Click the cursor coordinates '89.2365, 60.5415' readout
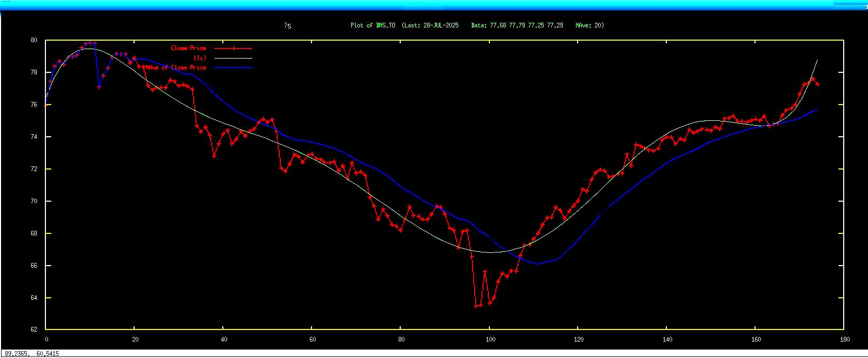Image resolution: width=868 pixels, height=358 pixels. [32, 354]
